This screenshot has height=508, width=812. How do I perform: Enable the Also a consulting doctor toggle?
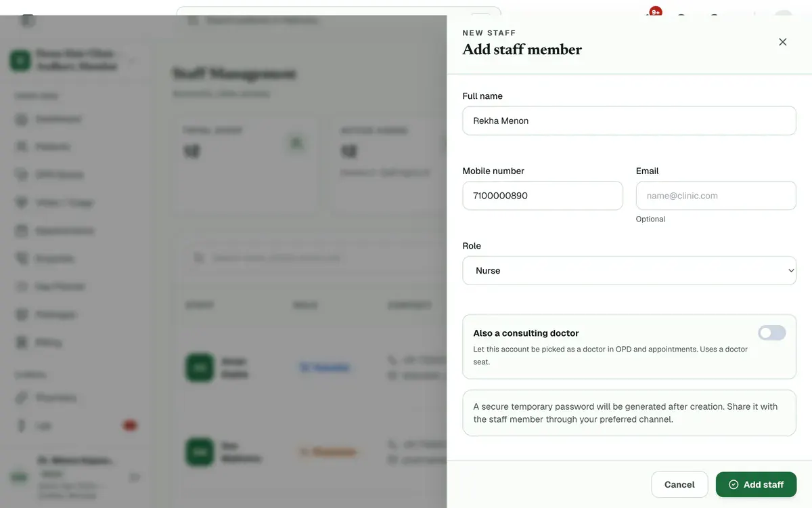pos(772,333)
